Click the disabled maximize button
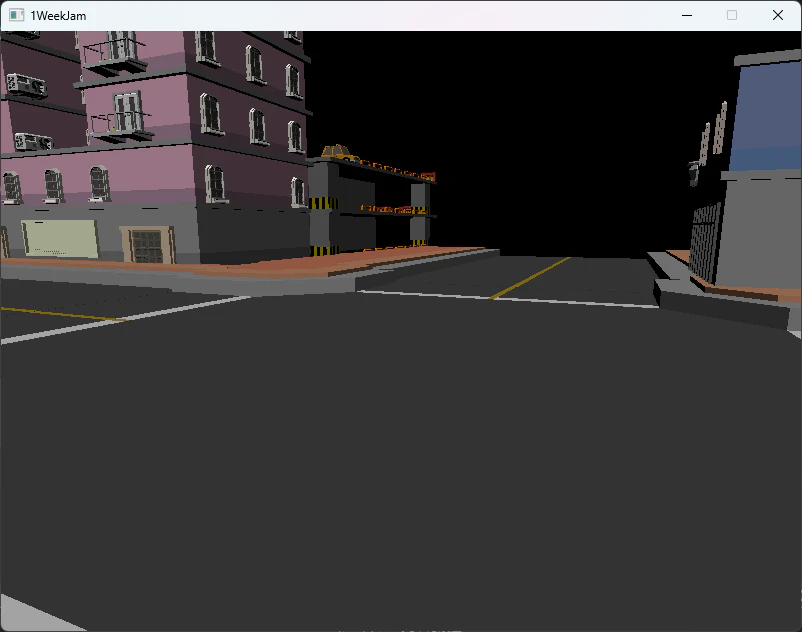802x632 pixels. click(732, 15)
